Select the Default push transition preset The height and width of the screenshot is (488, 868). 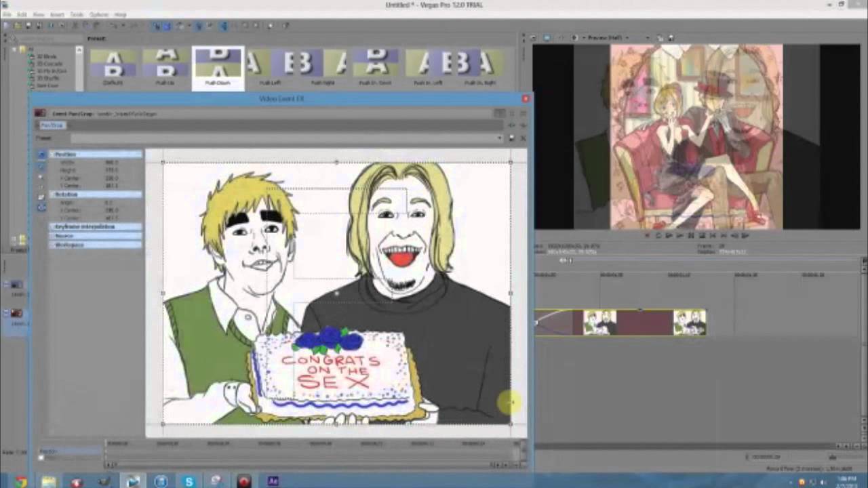113,68
